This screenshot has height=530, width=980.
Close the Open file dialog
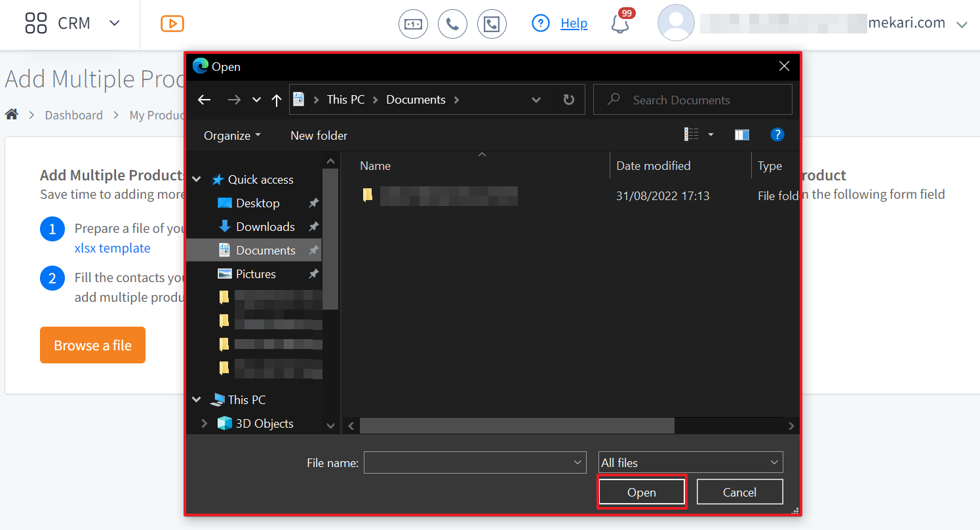click(784, 66)
